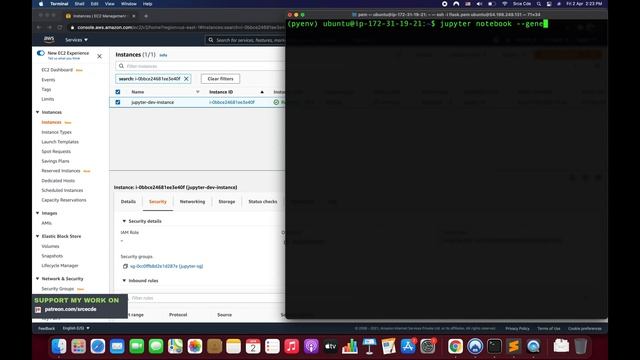Open Finder from the dock

59,347
